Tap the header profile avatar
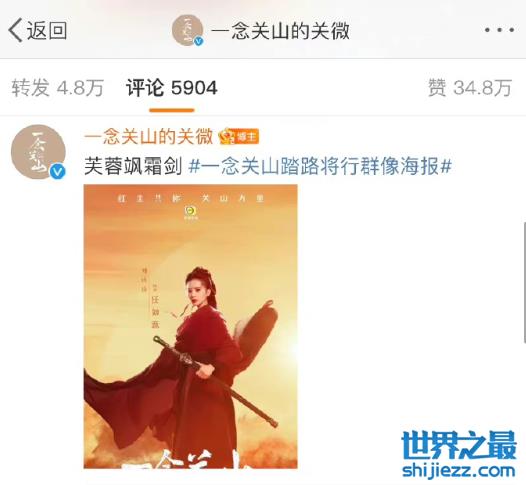This screenshot has width=526, height=485. point(187,30)
